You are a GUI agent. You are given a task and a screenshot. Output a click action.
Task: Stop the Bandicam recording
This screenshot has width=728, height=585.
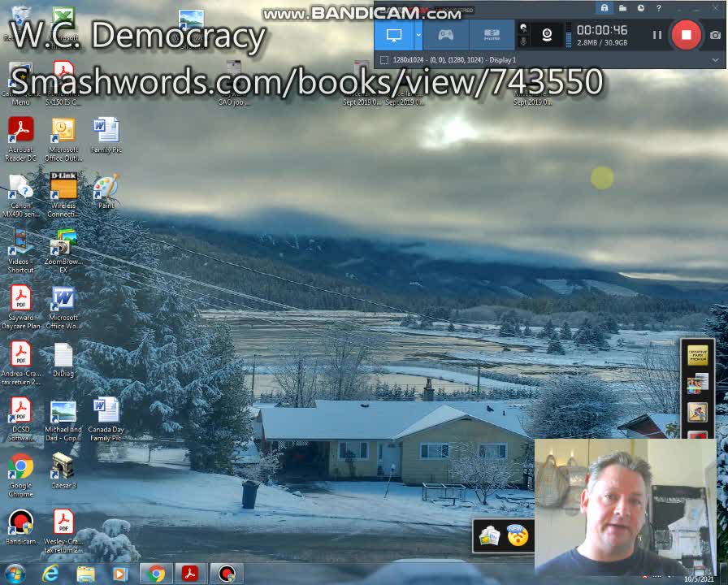[x=687, y=35]
